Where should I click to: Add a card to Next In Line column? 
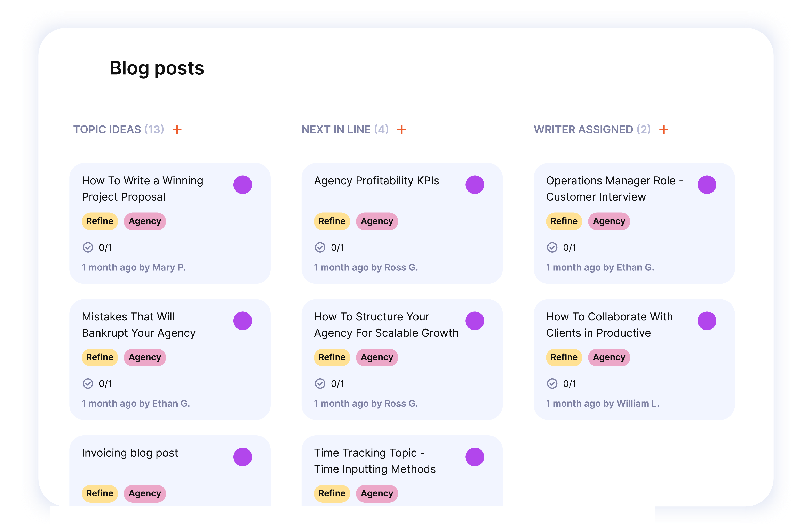(401, 130)
